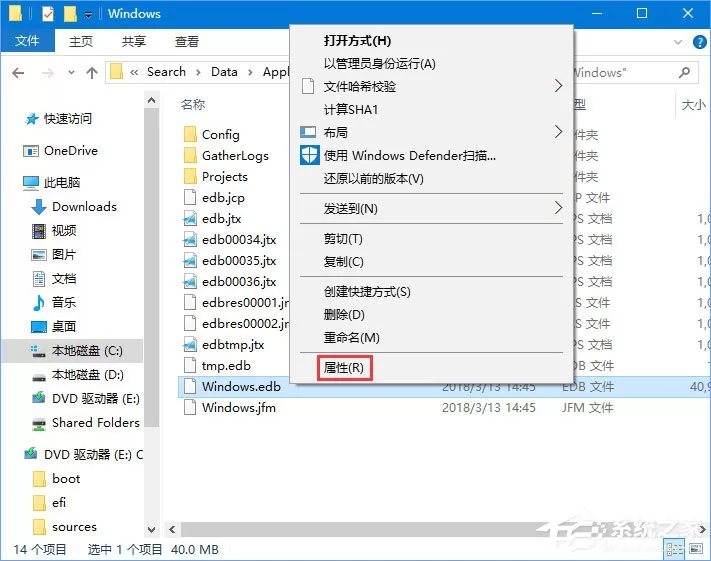This screenshot has height=561, width=711.
Task: Choose 属性(R) from context menu
Action: click(x=344, y=368)
